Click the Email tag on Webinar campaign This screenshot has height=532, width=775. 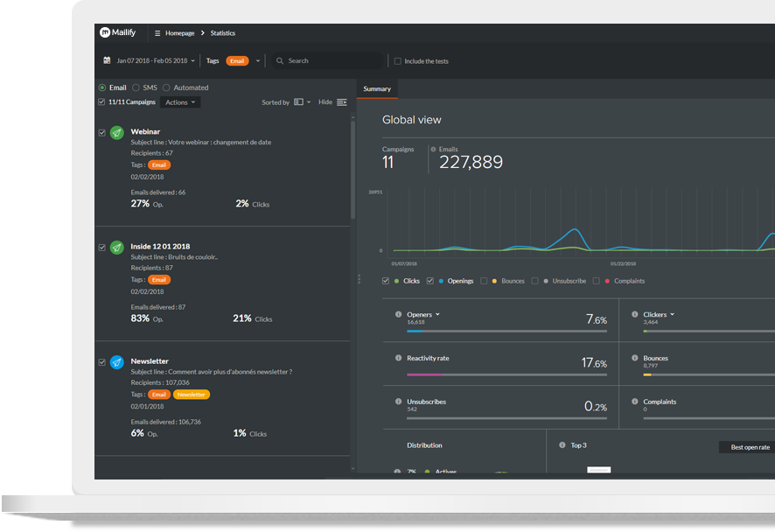coord(159,164)
